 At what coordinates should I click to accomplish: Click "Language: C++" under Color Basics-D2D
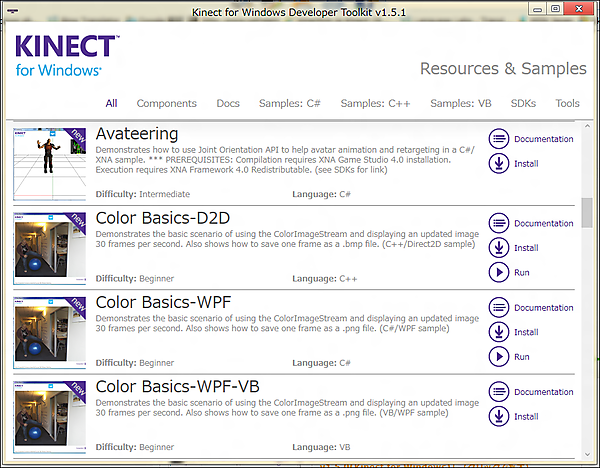pyautogui.click(x=324, y=279)
